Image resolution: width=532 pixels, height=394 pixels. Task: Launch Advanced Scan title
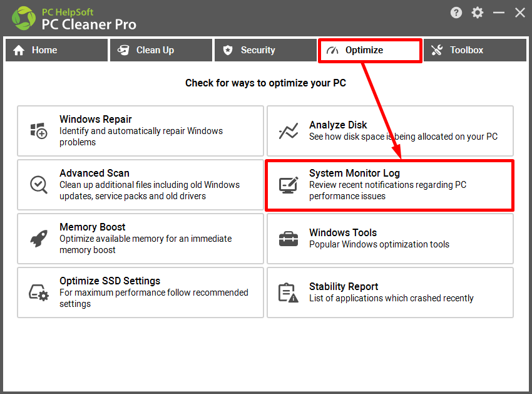click(95, 174)
